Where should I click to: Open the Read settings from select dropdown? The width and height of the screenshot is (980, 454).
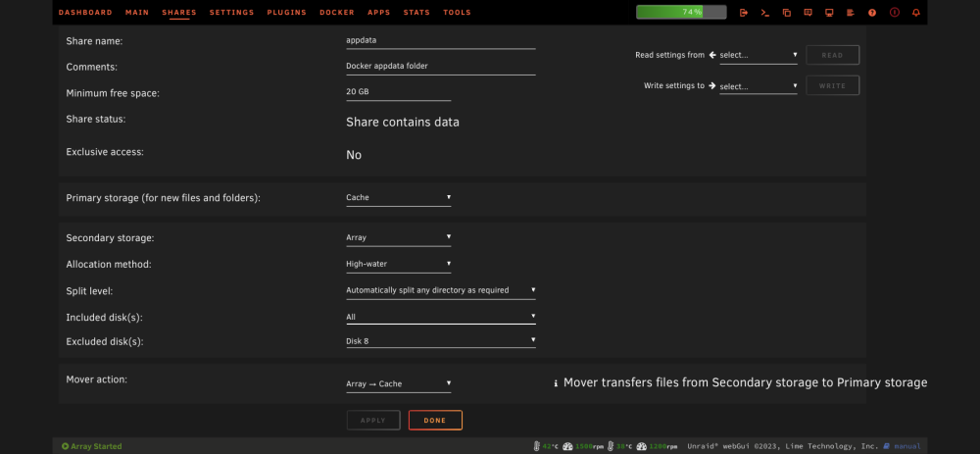759,55
